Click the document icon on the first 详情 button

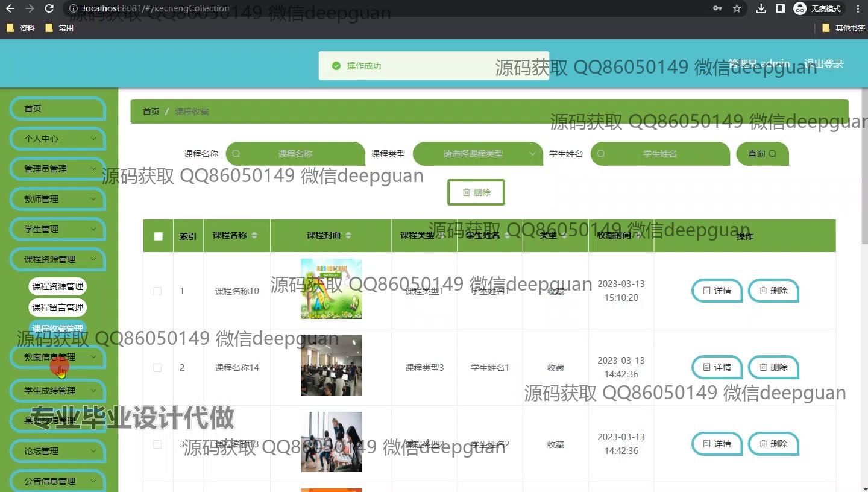[x=706, y=291]
